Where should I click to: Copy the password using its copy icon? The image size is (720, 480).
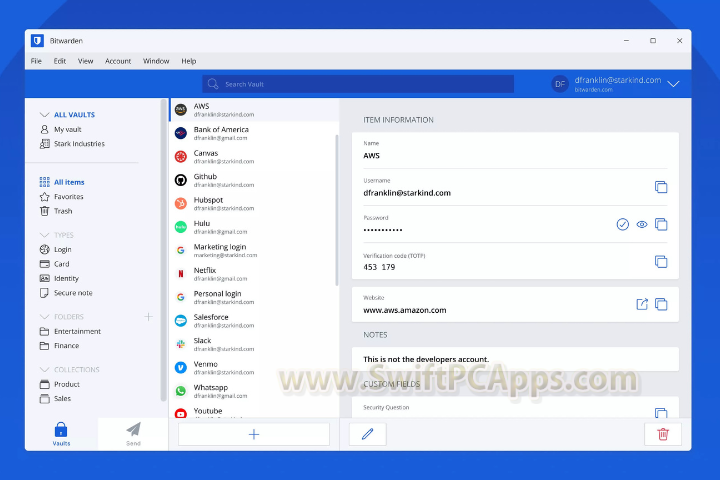(x=661, y=224)
